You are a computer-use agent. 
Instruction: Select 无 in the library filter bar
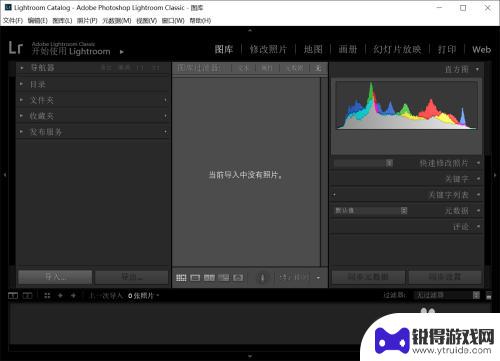pyautogui.click(x=318, y=68)
